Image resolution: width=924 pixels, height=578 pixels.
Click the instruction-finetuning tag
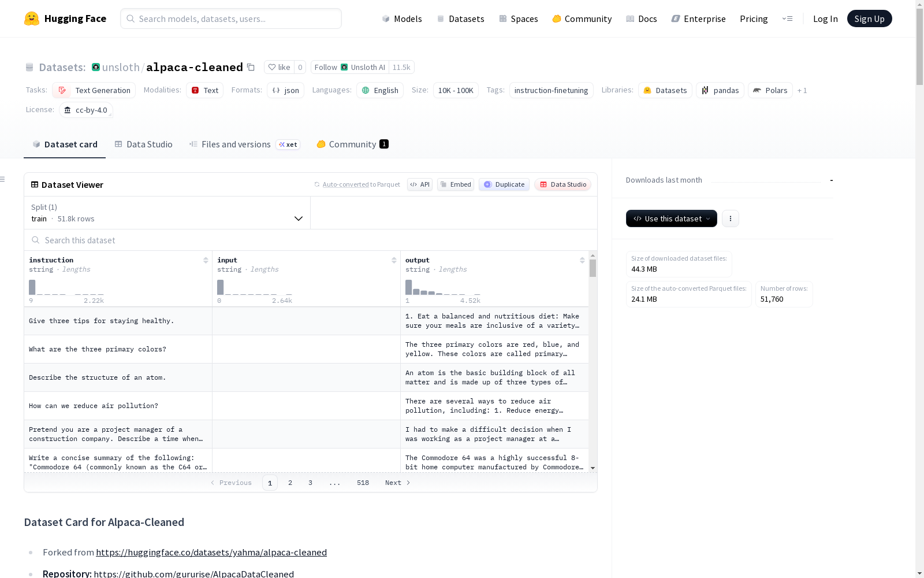pos(551,90)
